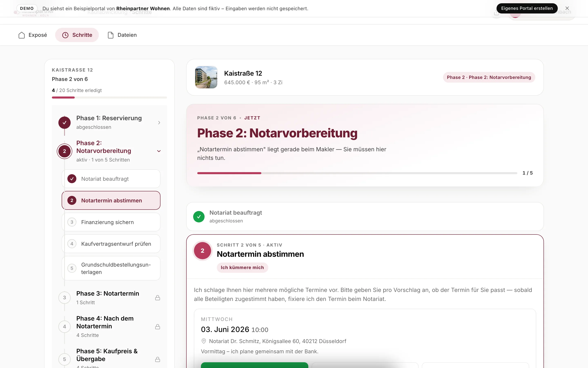Select the "Finanzierung sichern" step
Screen dimensions: 588x368
point(111,222)
